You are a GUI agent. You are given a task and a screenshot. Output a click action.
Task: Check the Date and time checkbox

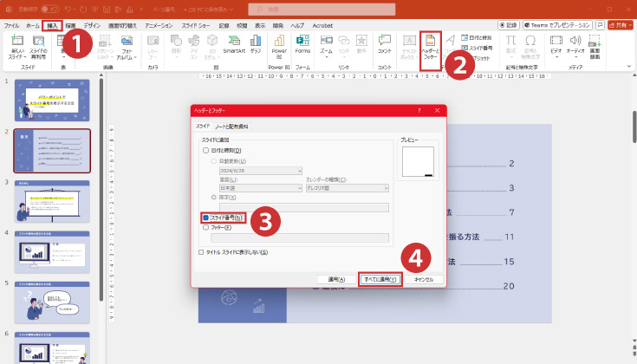[205, 150]
